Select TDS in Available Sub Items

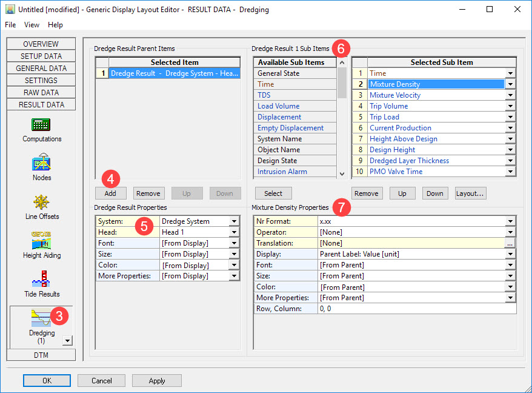264,95
